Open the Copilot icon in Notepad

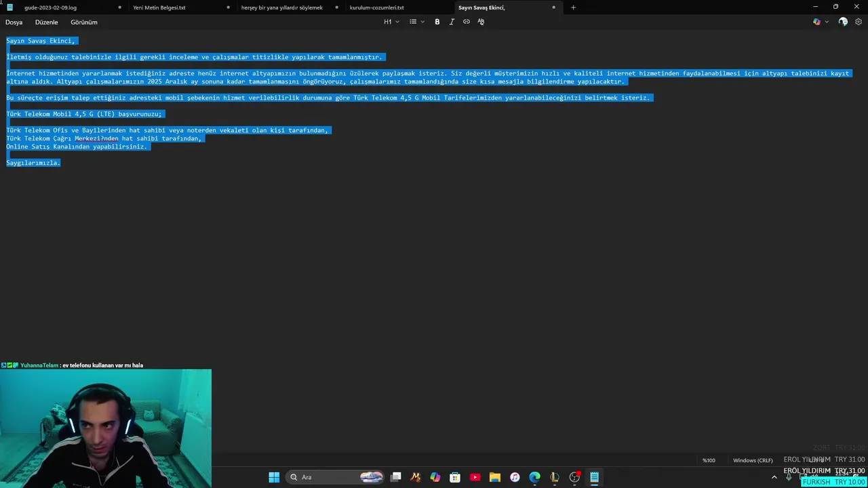[x=816, y=22]
